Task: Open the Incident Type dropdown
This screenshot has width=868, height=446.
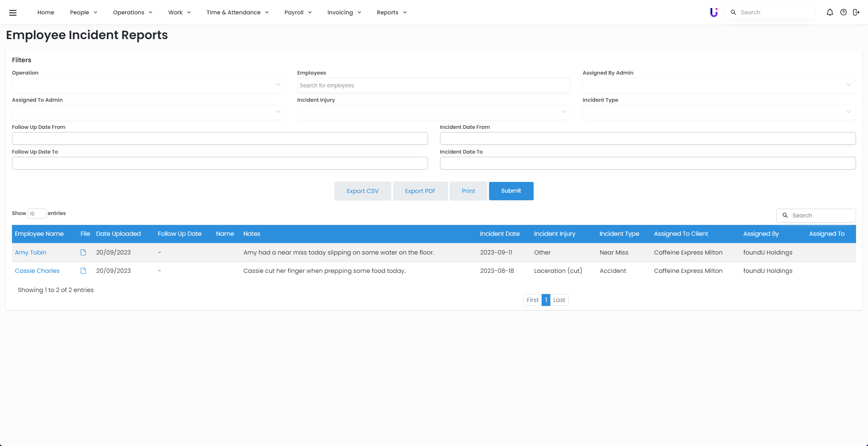Action: (x=719, y=112)
